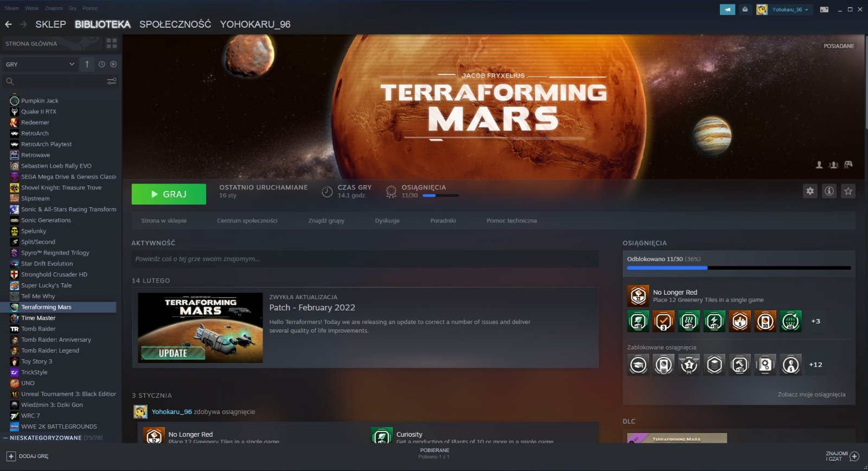The image size is (868, 471).
Task: Add Terraforming Mars to favorites star
Action: pos(848,191)
